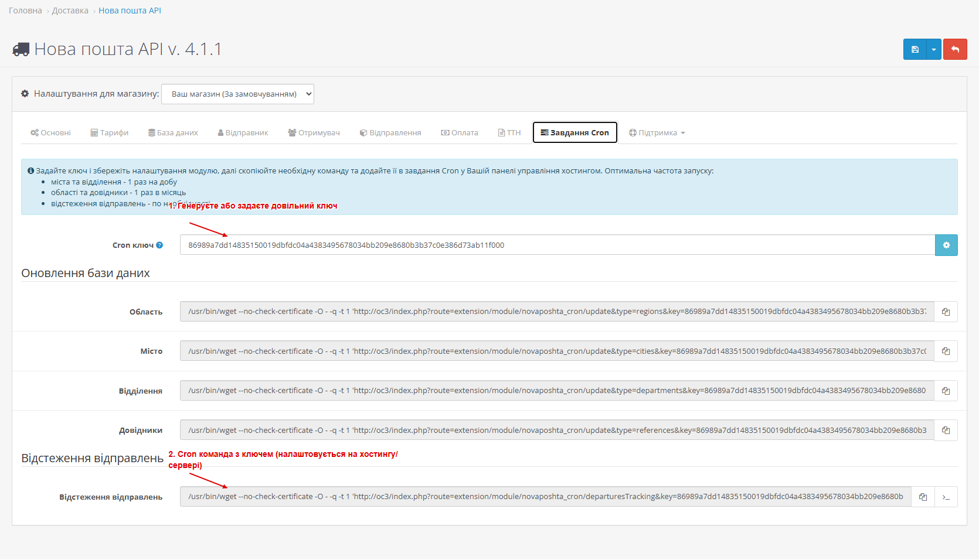Select the Завдання Cron tab
This screenshot has height=560, width=979.
pyautogui.click(x=575, y=132)
